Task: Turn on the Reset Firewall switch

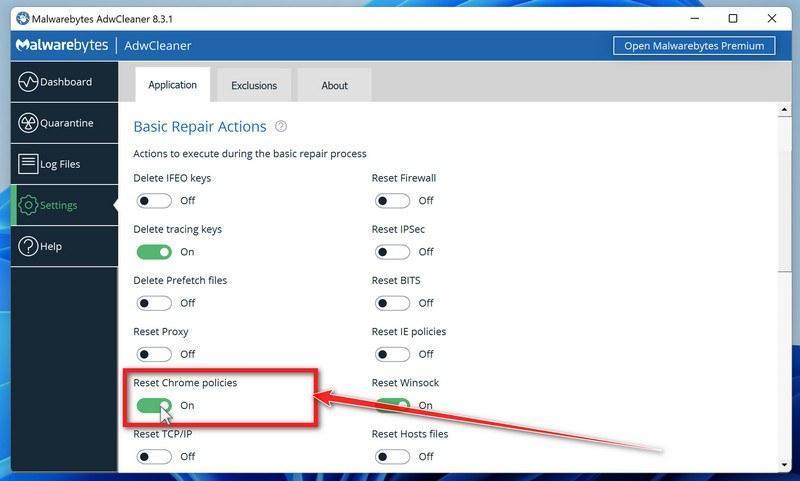Action: 392,201
